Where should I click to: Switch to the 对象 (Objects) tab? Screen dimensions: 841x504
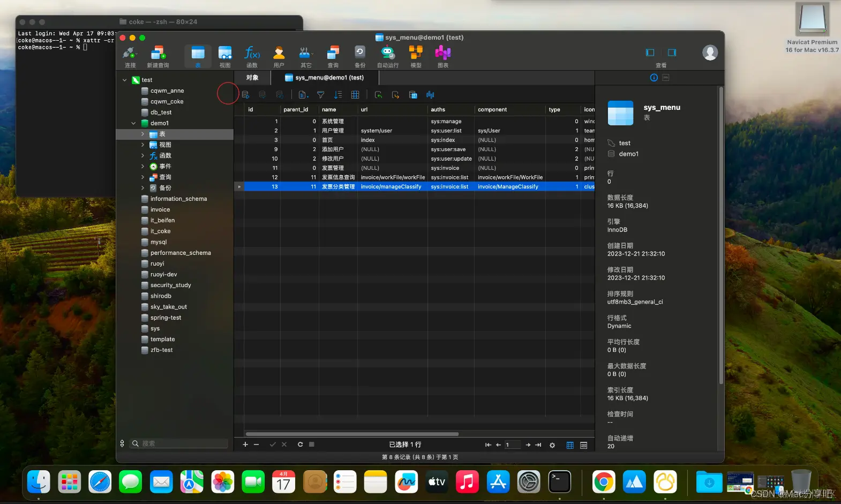[252, 78]
